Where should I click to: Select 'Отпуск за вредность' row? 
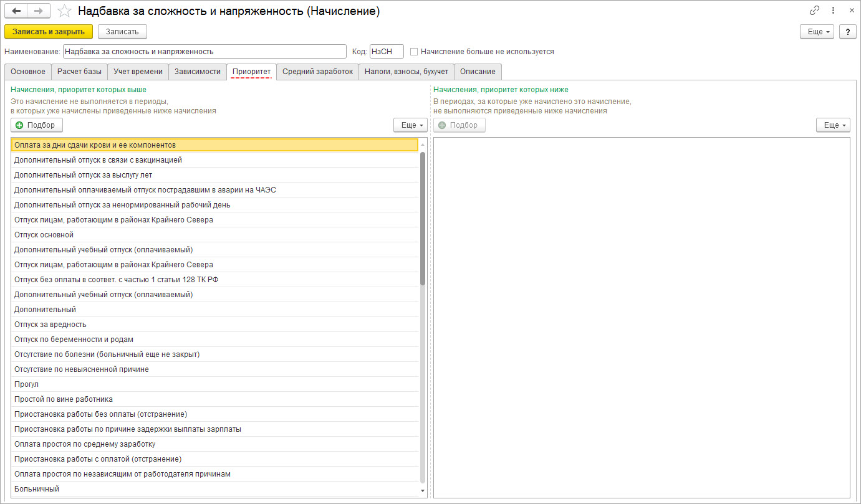[214, 325]
